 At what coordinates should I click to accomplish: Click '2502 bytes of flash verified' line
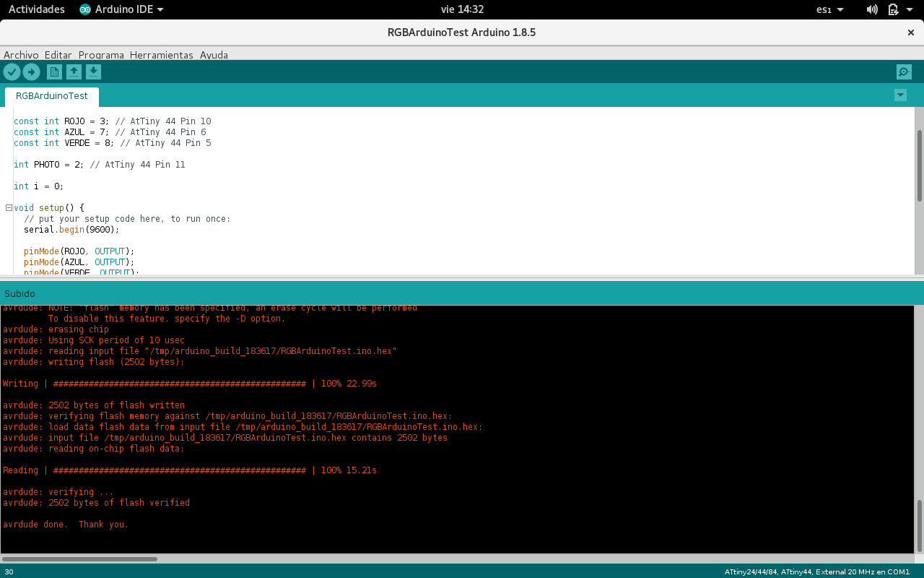tap(96, 503)
